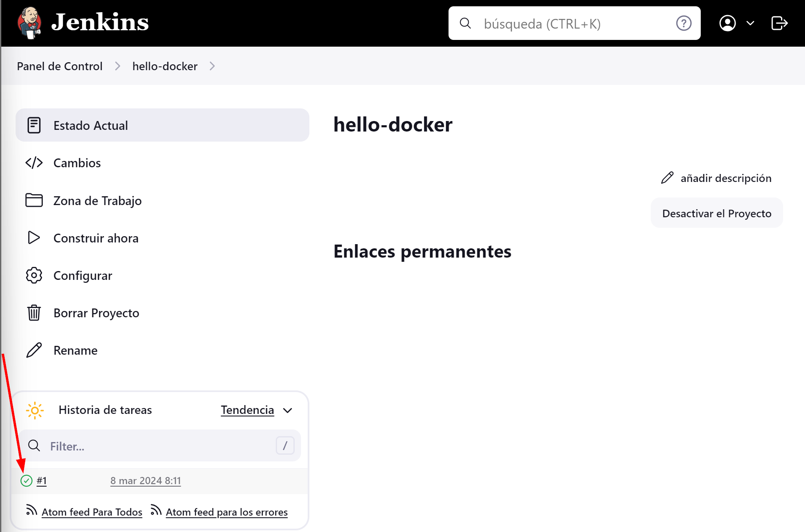Open Zona de Trabajo folder icon
The height and width of the screenshot is (532, 805).
point(34,200)
